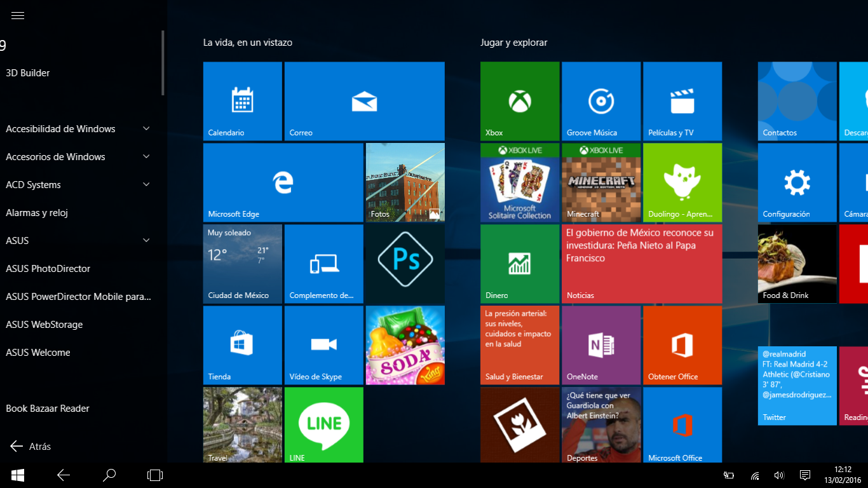The height and width of the screenshot is (488, 868).
Task: Open the Configuración settings tile
Action: click(797, 182)
